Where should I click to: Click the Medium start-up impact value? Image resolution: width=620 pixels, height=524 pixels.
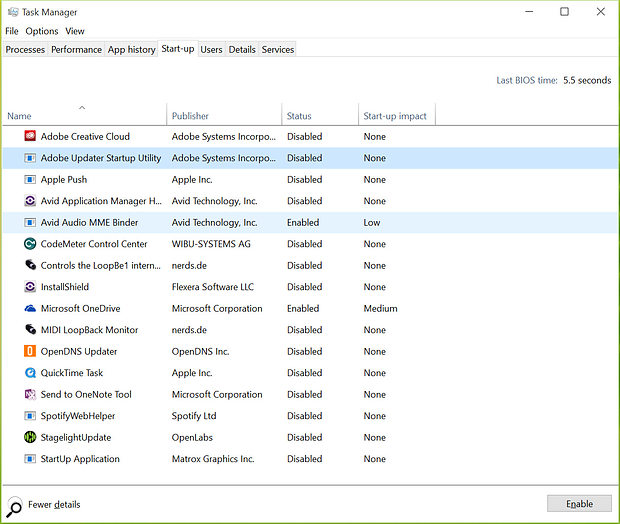tap(380, 308)
